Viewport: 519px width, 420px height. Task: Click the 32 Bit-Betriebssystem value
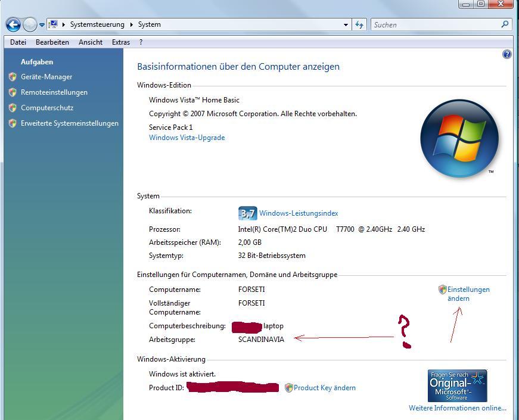tap(272, 256)
